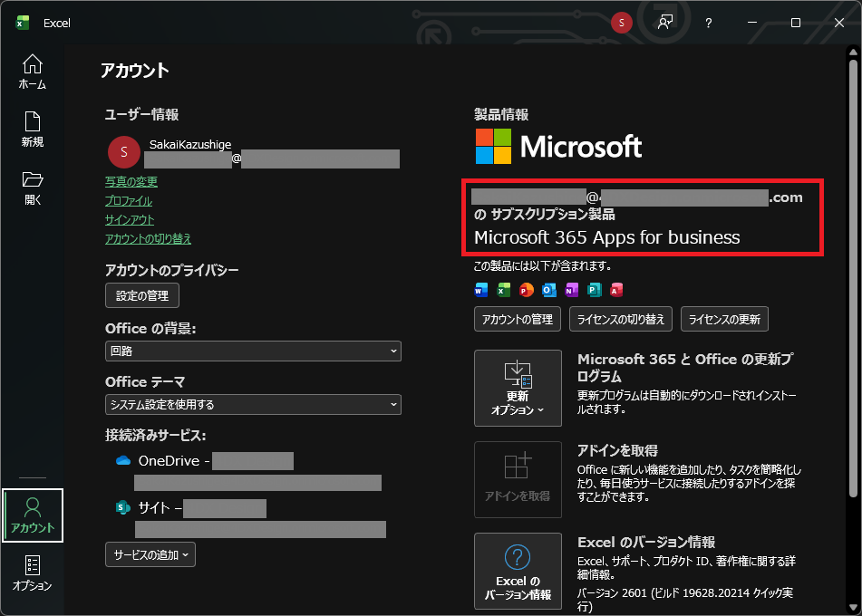This screenshot has height=616, width=862.
Task: Click the vertical scrollbar thumb
Action: click(853, 279)
